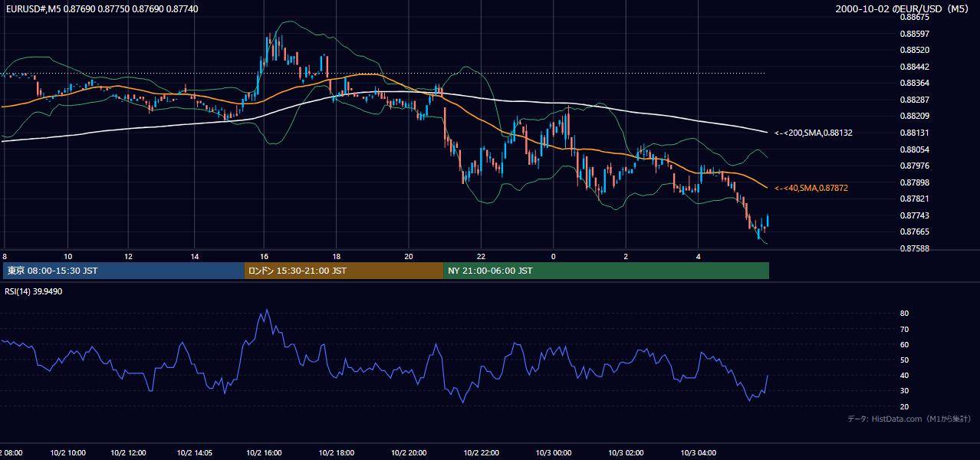Click price axis value 0.87976

point(914,166)
